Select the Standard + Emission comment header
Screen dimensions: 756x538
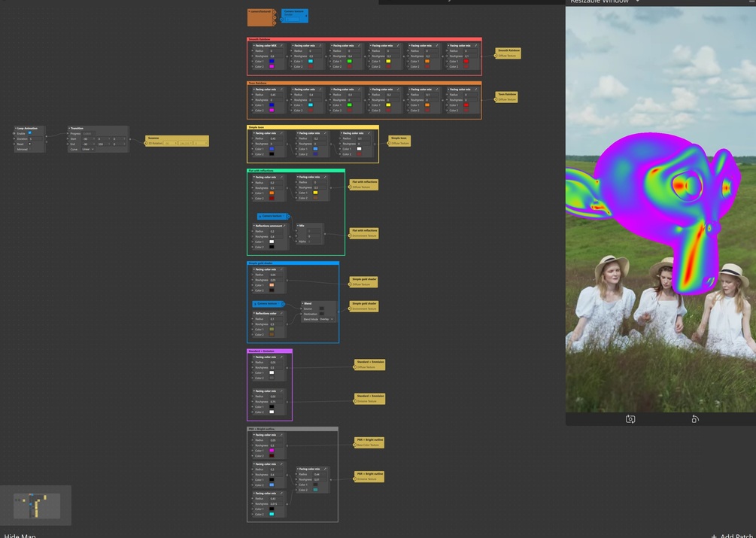coord(269,351)
